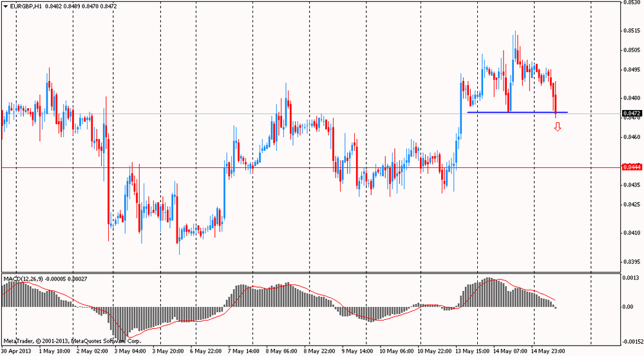Click the 8 May 06:00 time label
Screen dimensions: 644x356
tap(281, 351)
